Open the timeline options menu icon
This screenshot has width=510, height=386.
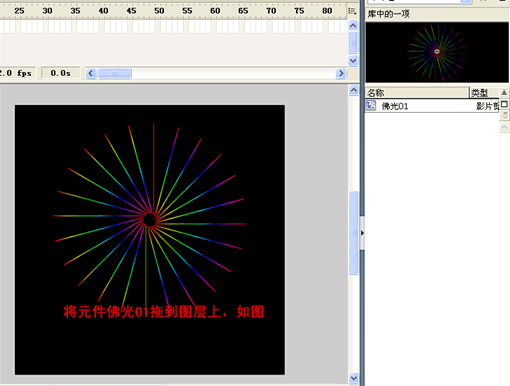tap(352, 11)
